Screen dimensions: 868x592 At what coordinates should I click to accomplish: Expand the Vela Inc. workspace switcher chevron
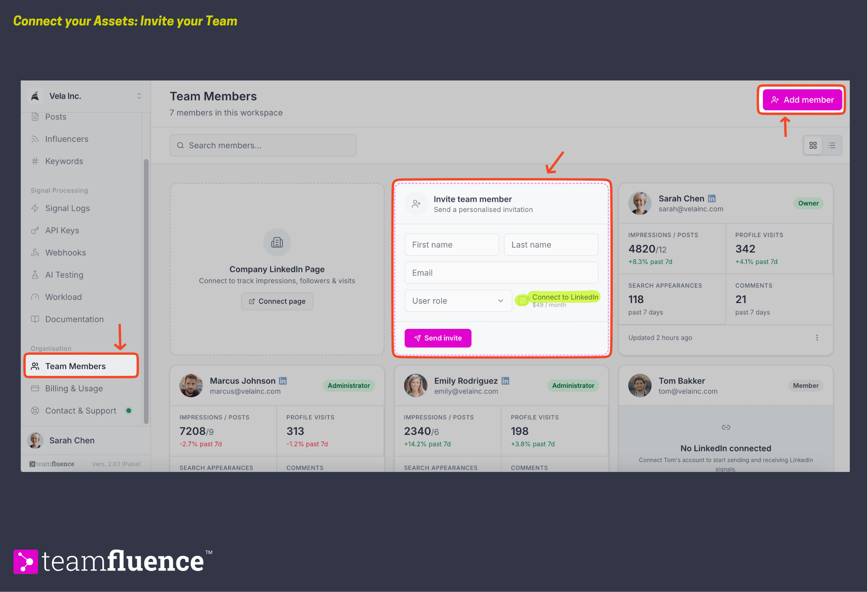[139, 96]
